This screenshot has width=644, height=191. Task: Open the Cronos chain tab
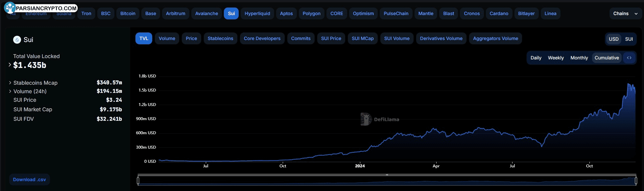click(x=472, y=13)
